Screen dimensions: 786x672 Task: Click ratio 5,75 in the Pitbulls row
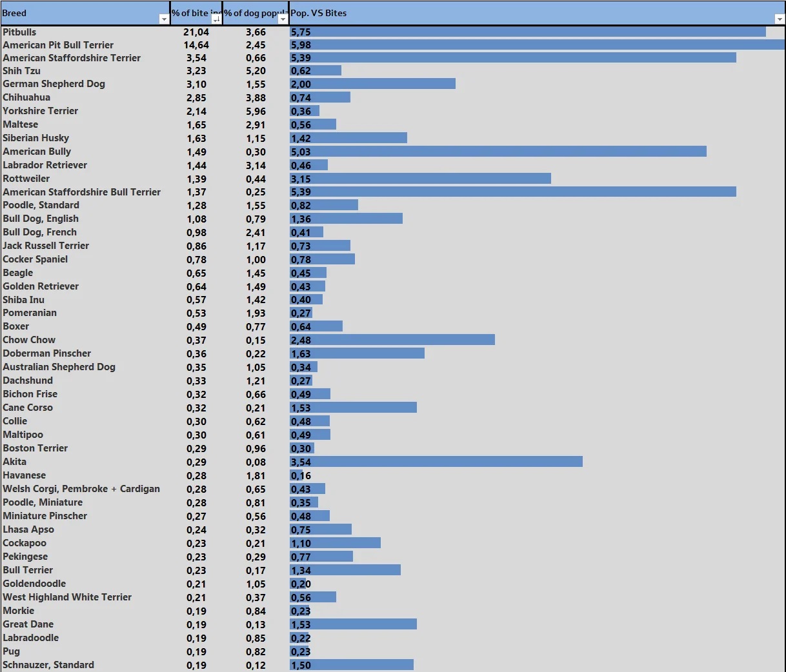click(x=301, y=32)
